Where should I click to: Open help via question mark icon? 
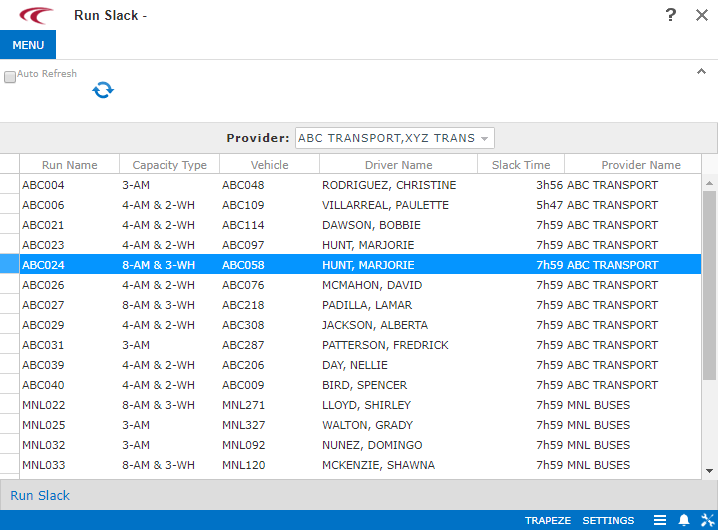(670, 15)
